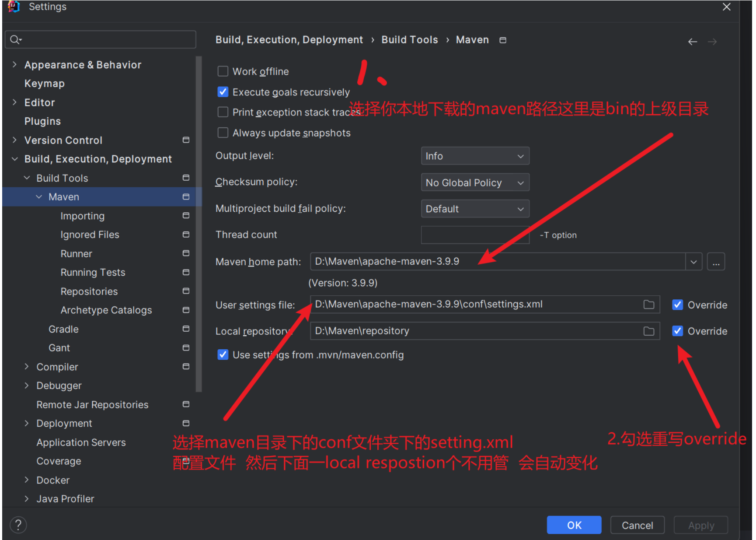Toggle Override for User settings file
756x540 pixels.
tap(677, 305)
